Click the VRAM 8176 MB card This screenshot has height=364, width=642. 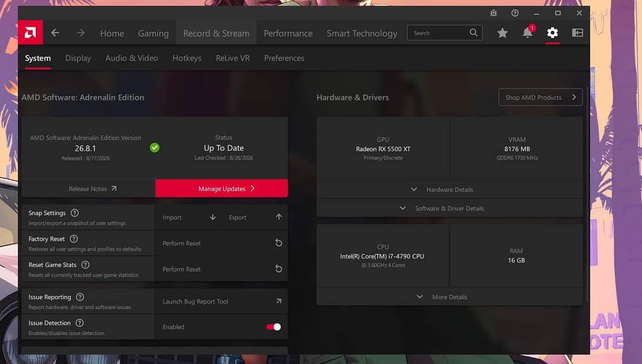(517, 149)
